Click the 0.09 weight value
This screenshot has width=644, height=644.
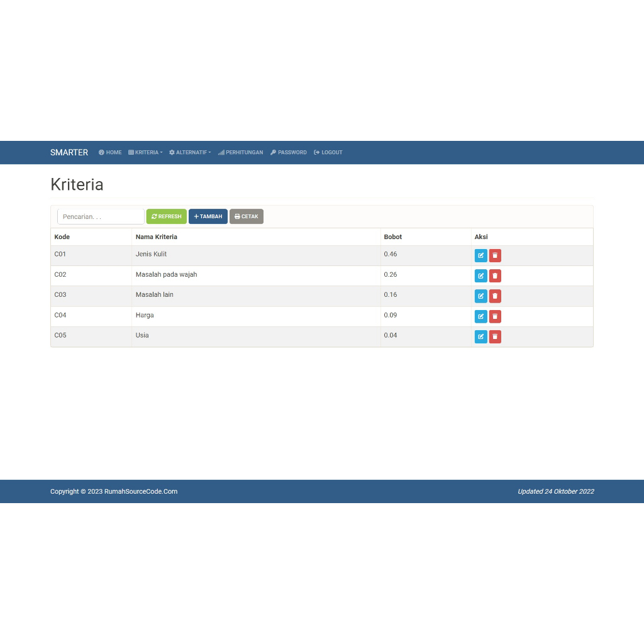(390, 315)
